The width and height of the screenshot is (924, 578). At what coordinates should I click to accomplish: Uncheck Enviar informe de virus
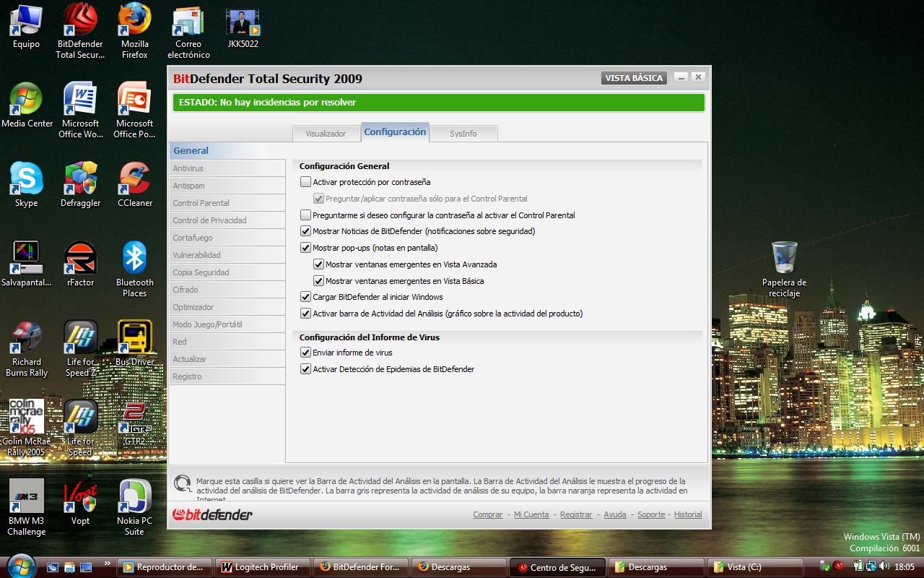306,353
